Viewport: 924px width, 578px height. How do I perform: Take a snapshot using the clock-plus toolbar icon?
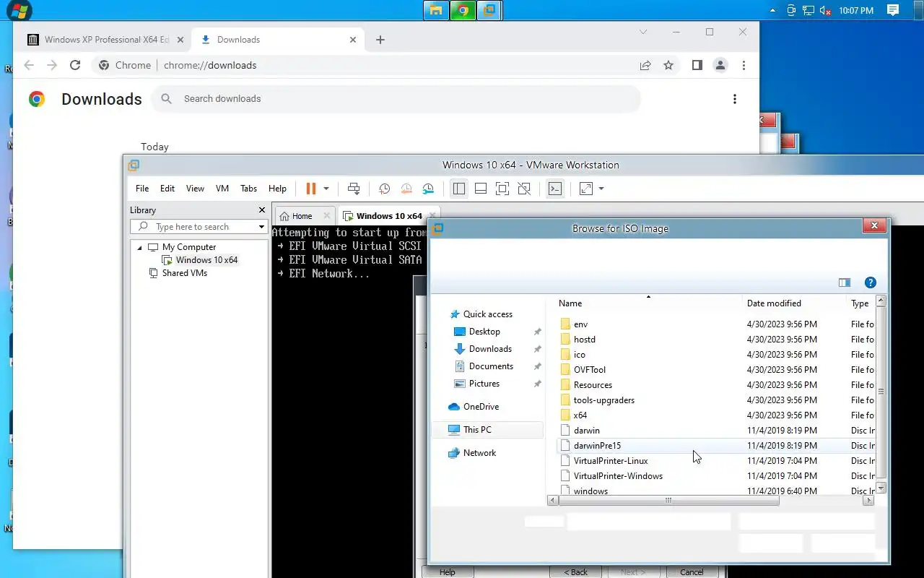click(384, 189)
